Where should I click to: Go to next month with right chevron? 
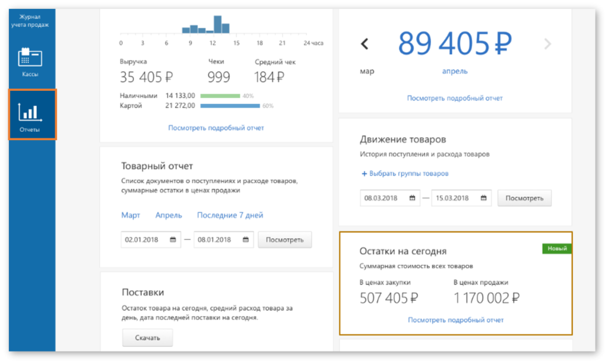pyautogui.click(x=547, y=43)
